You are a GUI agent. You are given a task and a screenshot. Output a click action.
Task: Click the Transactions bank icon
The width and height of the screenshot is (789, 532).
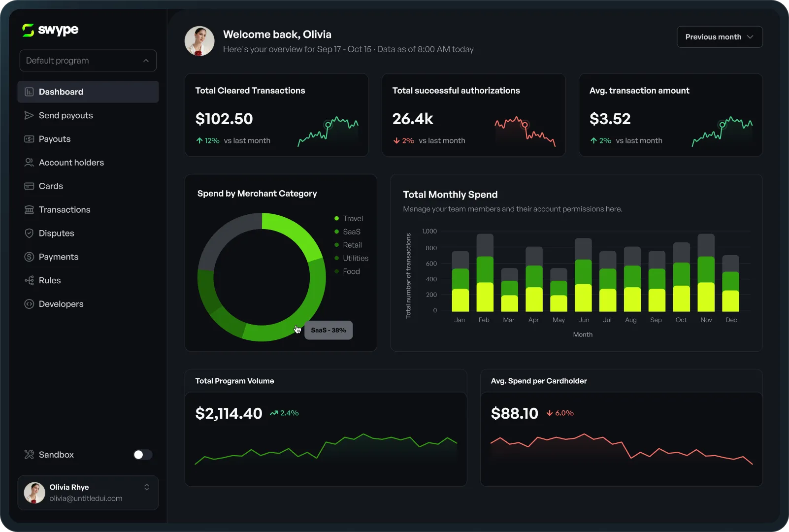click(29, 210)
